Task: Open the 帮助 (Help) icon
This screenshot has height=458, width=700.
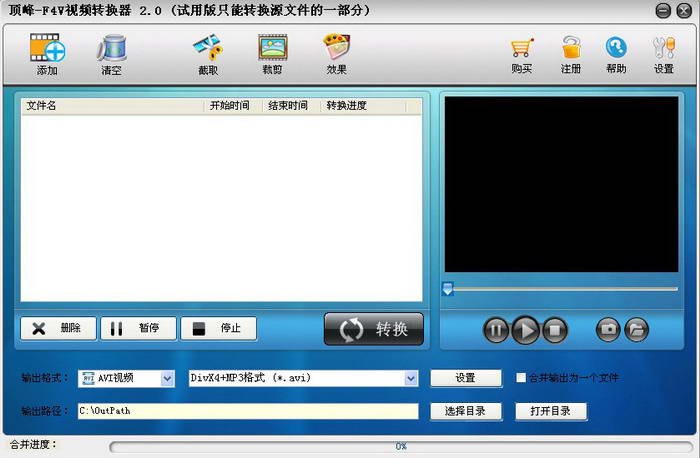Action: tap(617, 55)
